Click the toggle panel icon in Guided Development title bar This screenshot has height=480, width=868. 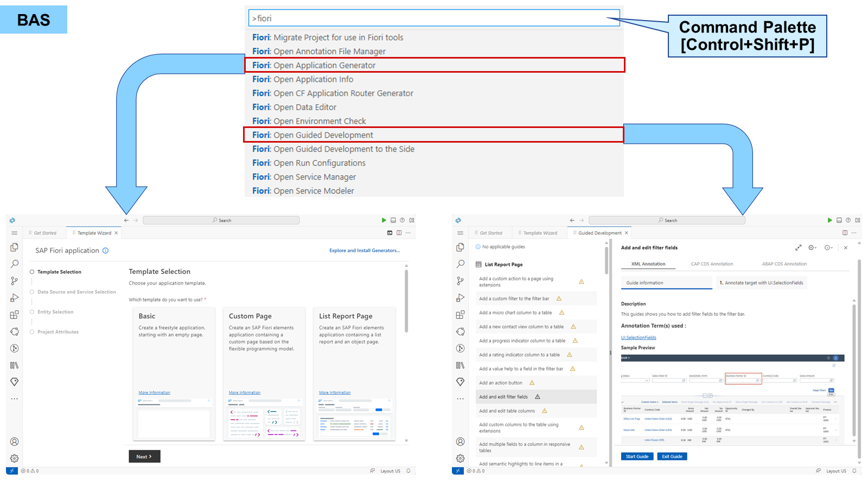pyautogui.click(x=839, y=220)
